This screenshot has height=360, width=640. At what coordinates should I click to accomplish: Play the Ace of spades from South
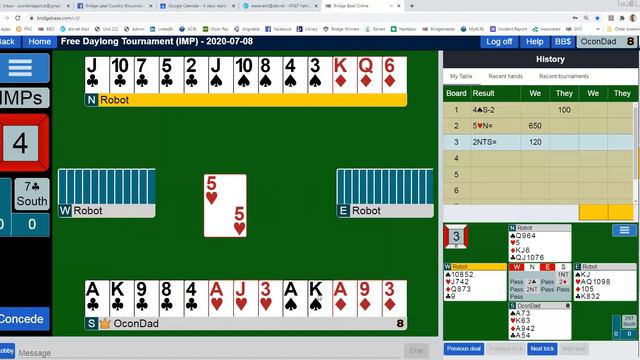295,298
